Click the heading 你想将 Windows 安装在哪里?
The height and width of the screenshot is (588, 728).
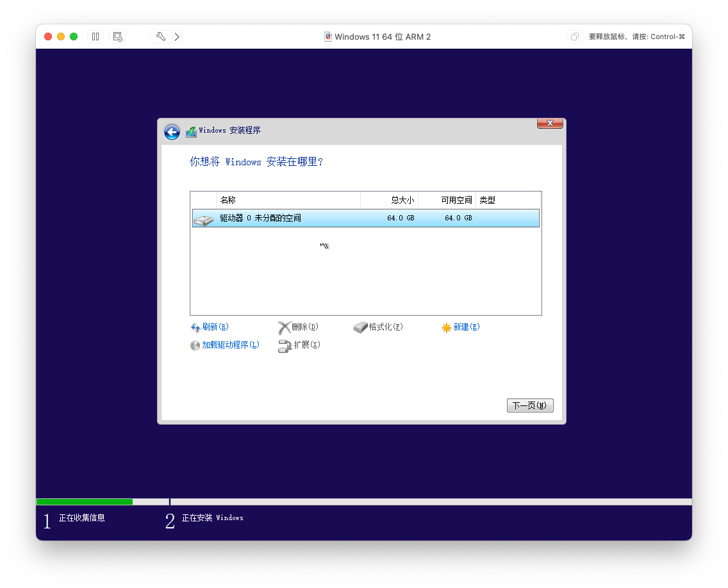[256, 161]
